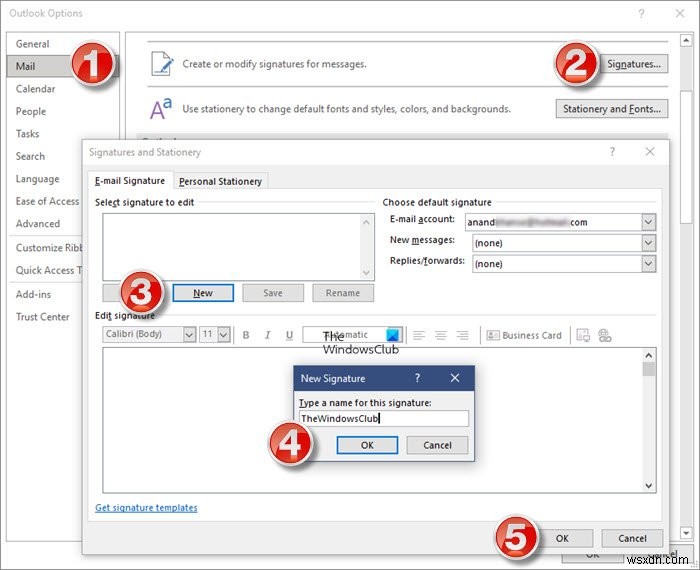Screen dimensions: 700x570
Task: Open the font size 11 dropdown
Action: [224, 334]
